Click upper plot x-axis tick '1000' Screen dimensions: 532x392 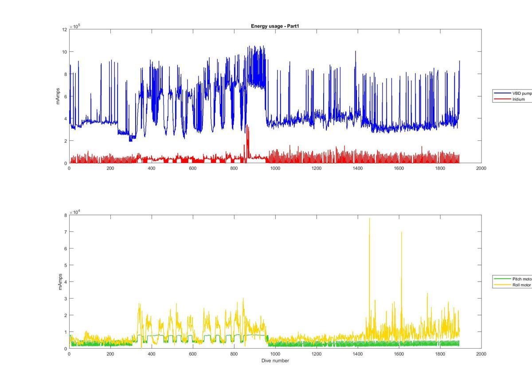pos(275,168)
